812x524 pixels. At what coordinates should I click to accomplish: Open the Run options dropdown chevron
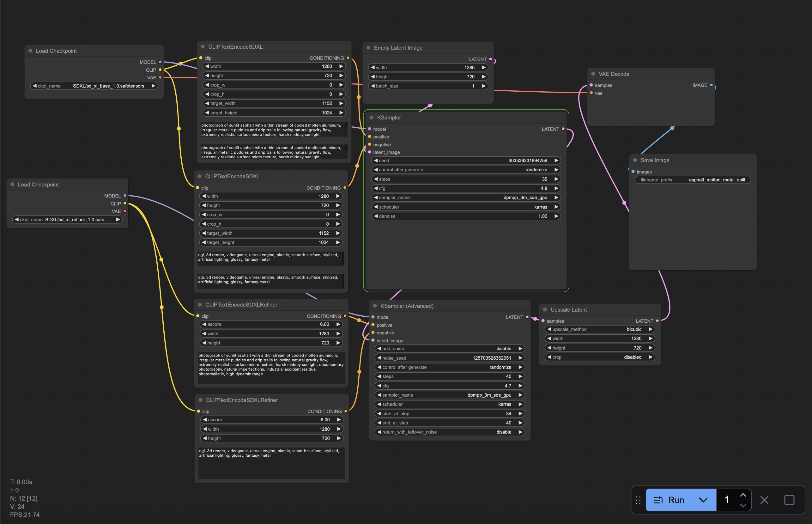click(703, 500)
